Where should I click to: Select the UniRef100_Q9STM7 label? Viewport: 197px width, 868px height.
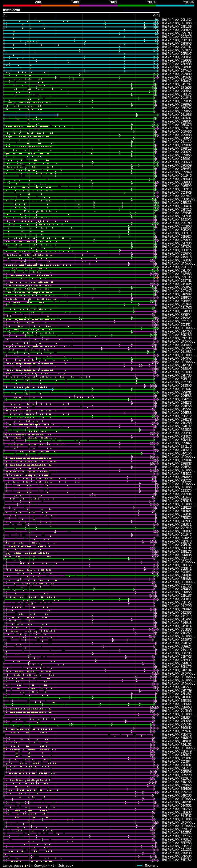pyautogui.click(x=177, y=47)
